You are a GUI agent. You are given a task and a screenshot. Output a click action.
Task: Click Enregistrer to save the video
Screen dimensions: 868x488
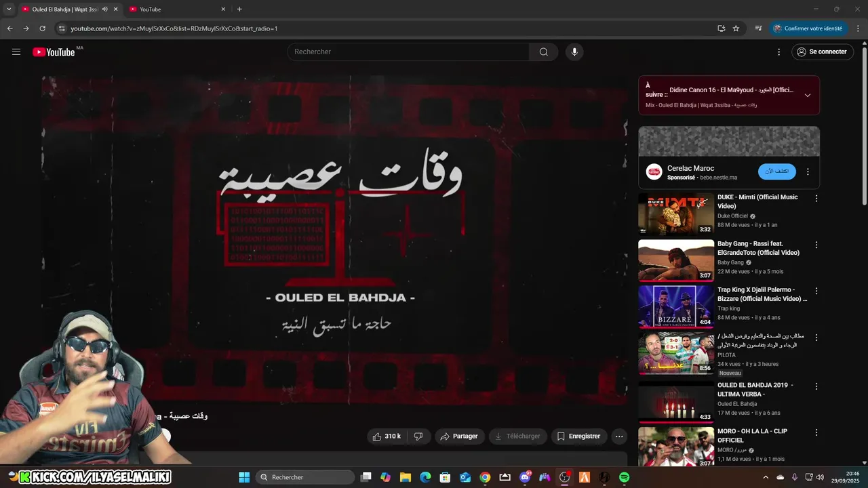[579, 436]
